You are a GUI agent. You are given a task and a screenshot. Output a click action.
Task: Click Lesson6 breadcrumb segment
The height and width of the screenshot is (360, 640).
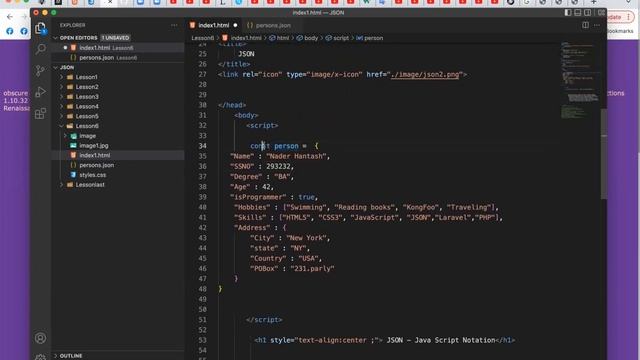[x=202, y=38]
